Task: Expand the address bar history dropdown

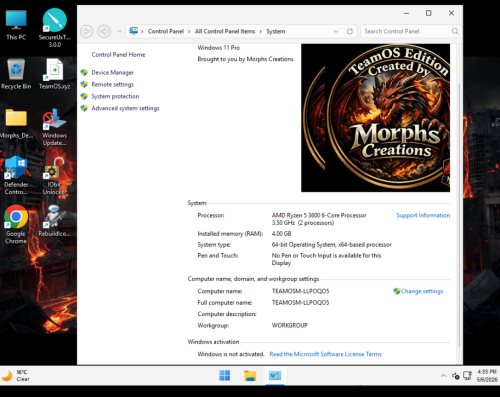Action: pyautogui.click(x=336, y=31)
